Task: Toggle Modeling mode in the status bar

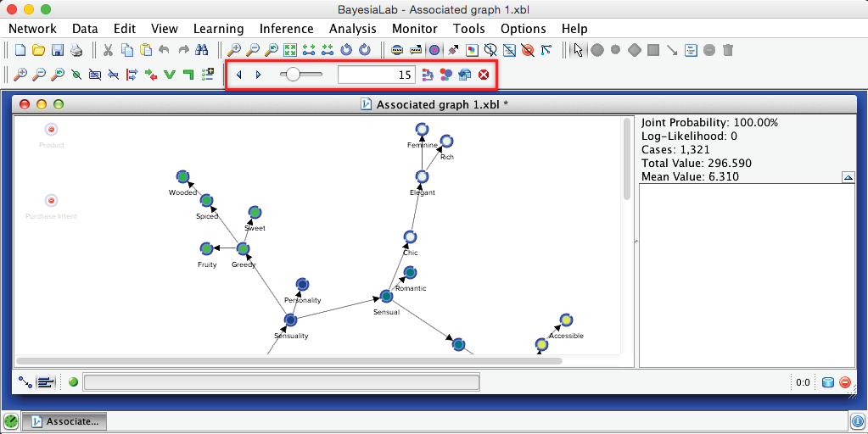Action: [x=25, y=382]
